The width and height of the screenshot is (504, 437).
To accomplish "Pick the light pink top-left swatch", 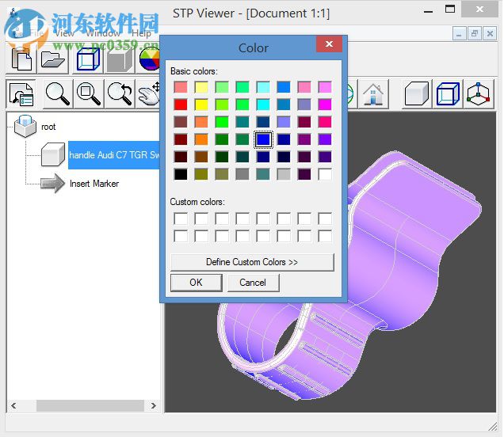I will click(181, 87).
